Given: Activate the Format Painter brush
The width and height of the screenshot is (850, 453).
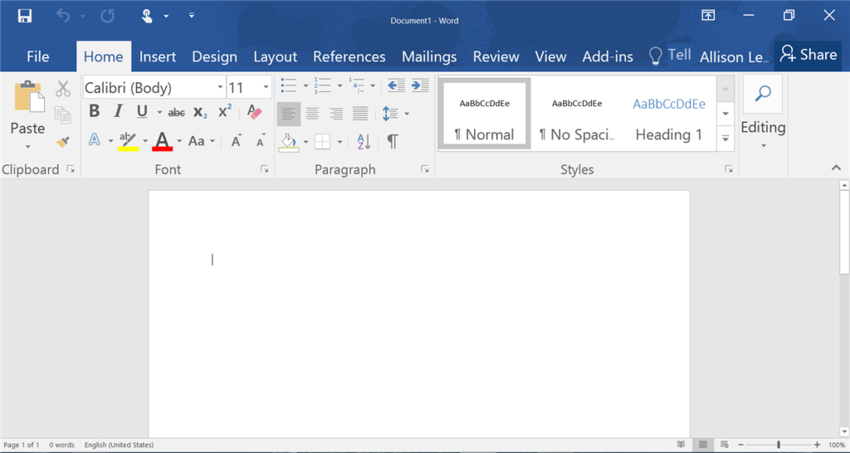Looking at the screenshot, I should (63, 142).
